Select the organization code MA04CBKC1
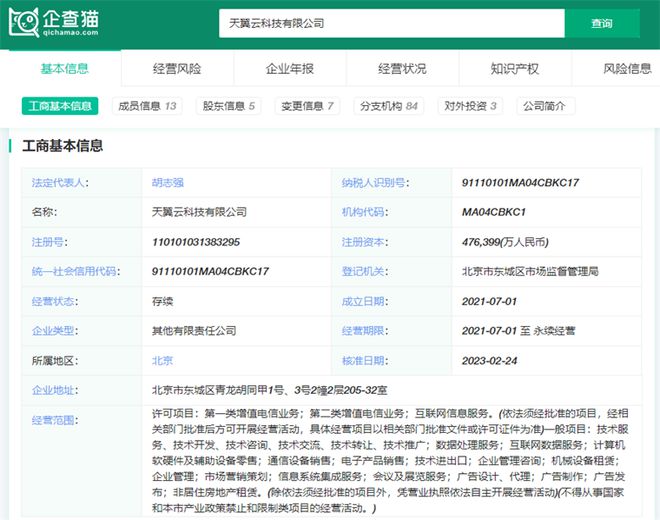Screen dimensions: 660x520 tap(494, 212)
